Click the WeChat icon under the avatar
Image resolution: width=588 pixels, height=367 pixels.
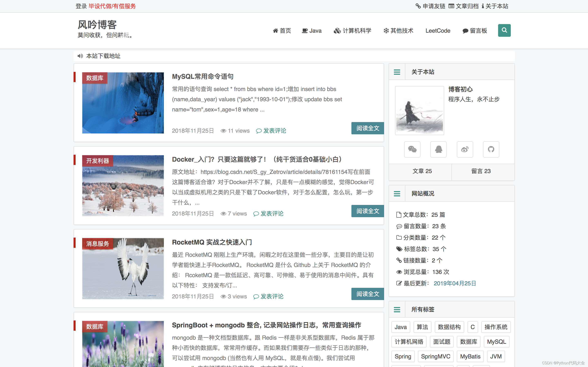point(412,149)
